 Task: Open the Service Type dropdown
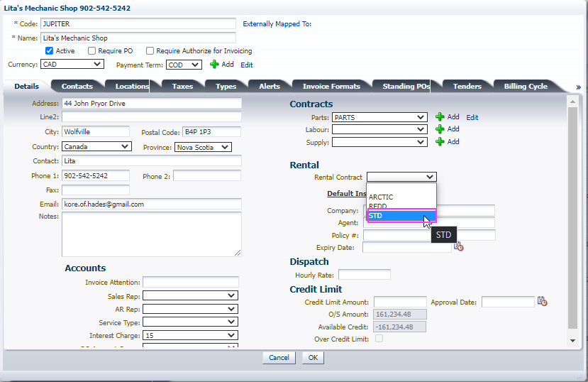click(x=190, y=322)
